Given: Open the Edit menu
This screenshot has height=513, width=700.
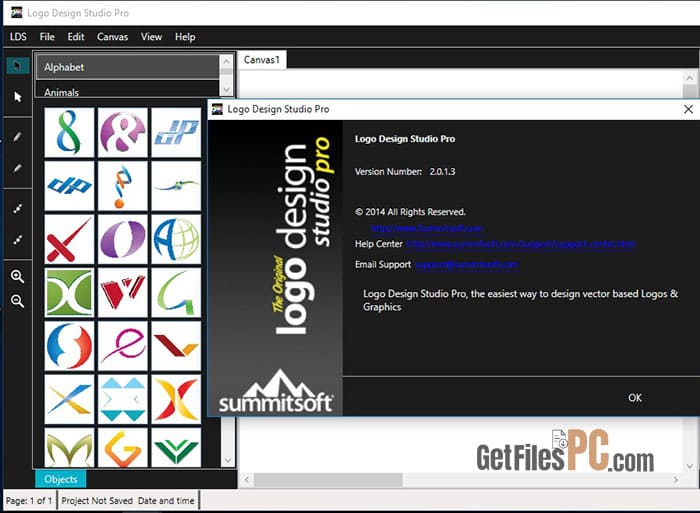Looking at the screenshot, I should point(76,37).
